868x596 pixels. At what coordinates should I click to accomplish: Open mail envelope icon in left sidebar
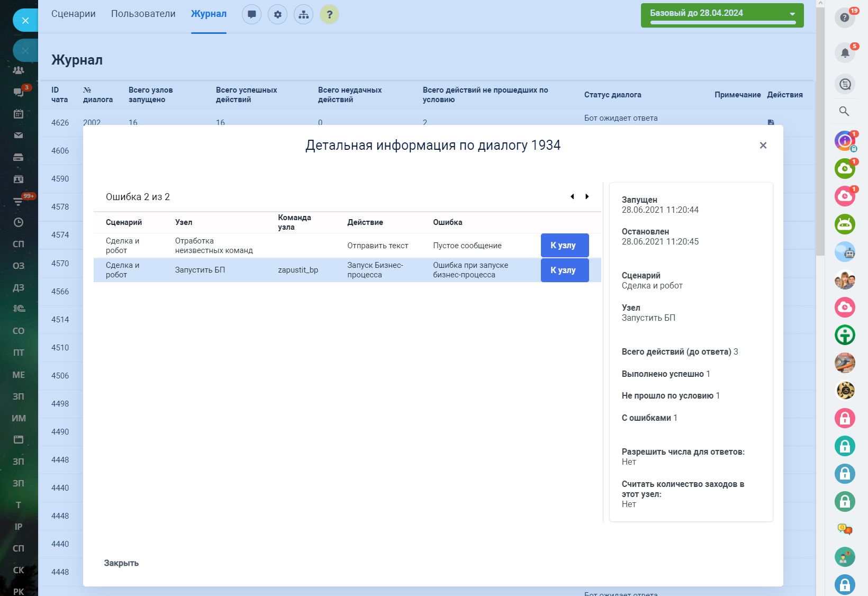tap(19, 136)
